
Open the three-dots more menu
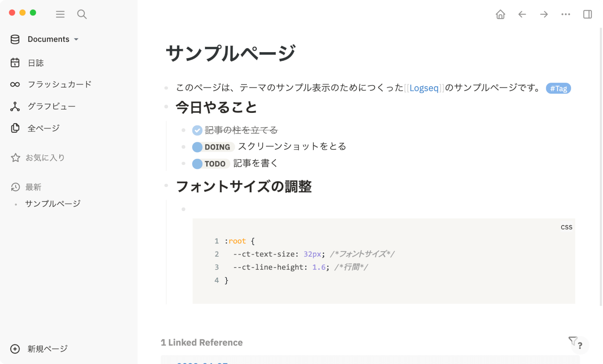pos(566,14)
